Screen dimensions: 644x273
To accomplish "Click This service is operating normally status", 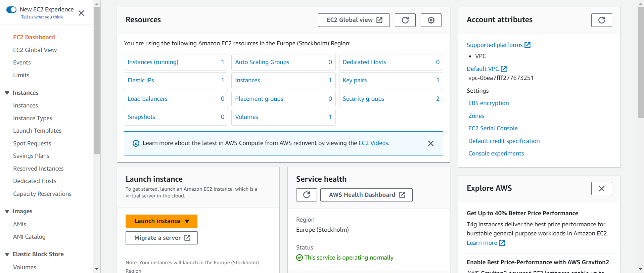I will pos(345,258).
